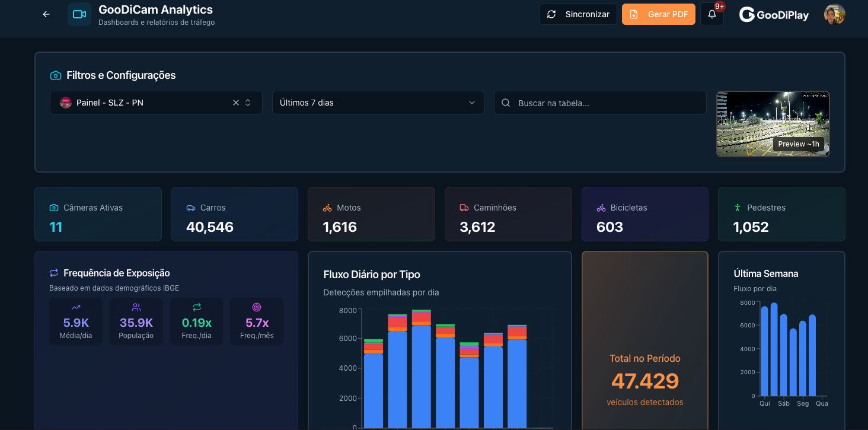Select the 5.7x Freq./mês value

[257, 323]
